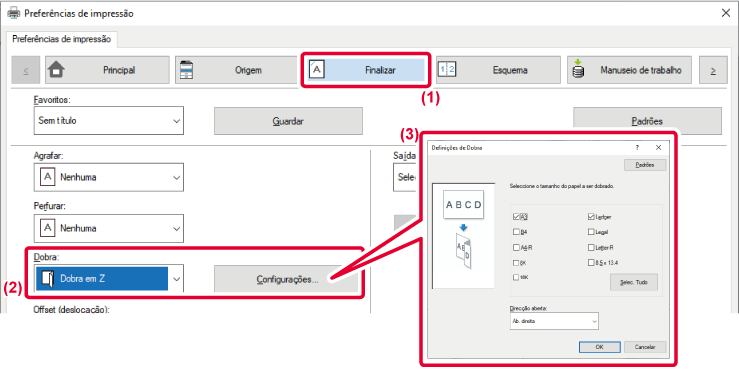Go to the Esquema tab
The width and height of the screenshot is (739, 371).
(x=498, y=70)
